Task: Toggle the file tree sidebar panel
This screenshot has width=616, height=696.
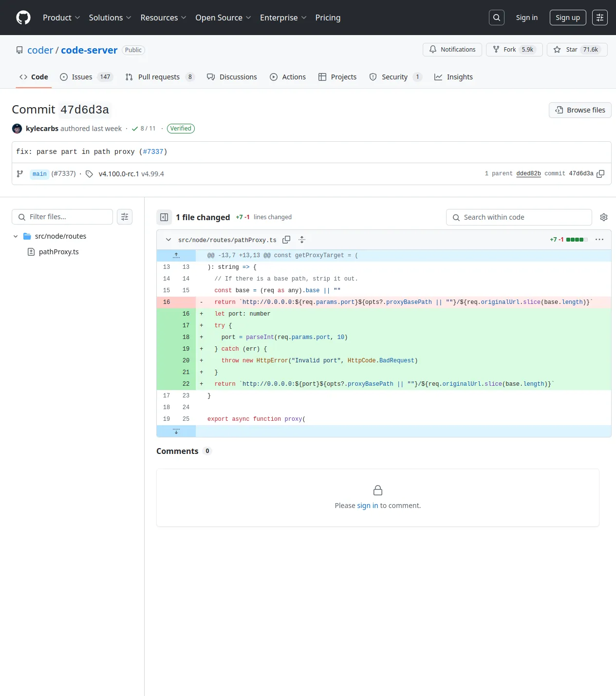Action: tap(164, 217)
